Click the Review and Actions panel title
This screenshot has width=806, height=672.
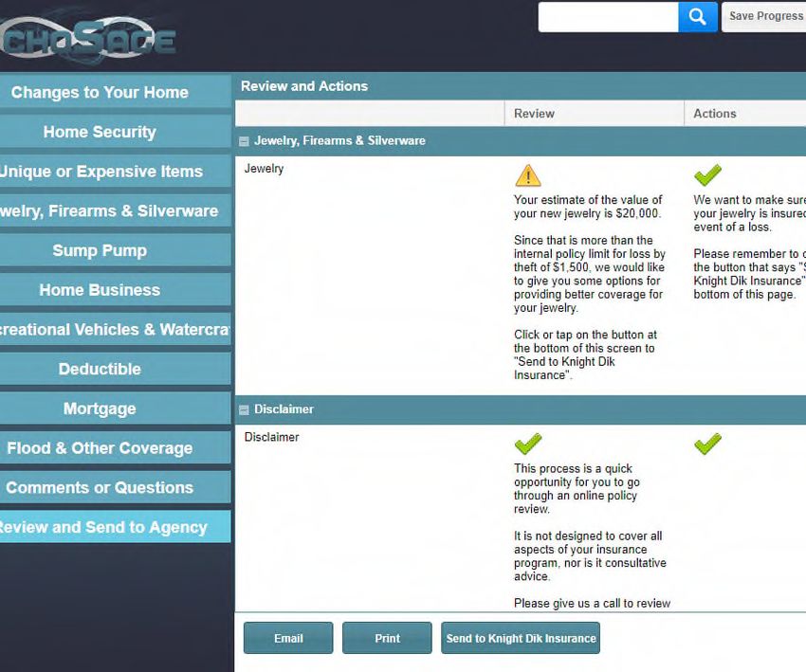tap(304, 86)
